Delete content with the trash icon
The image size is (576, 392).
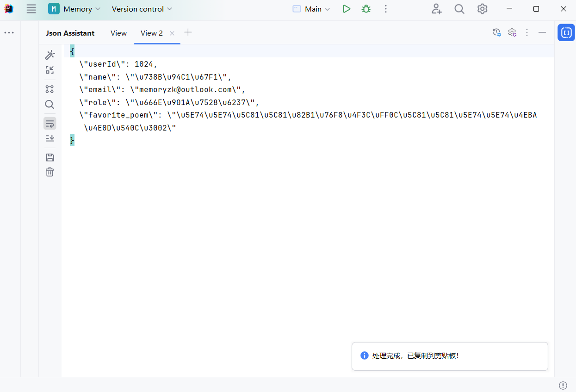point(50,172)
